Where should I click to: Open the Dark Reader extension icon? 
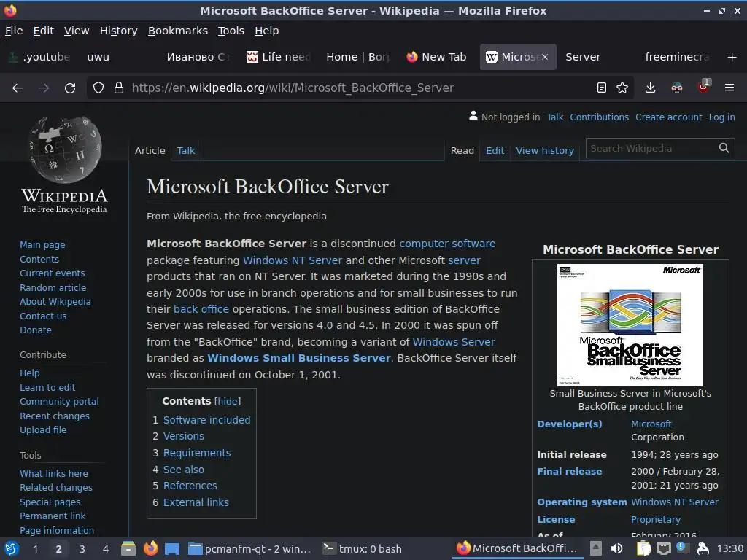677,87
